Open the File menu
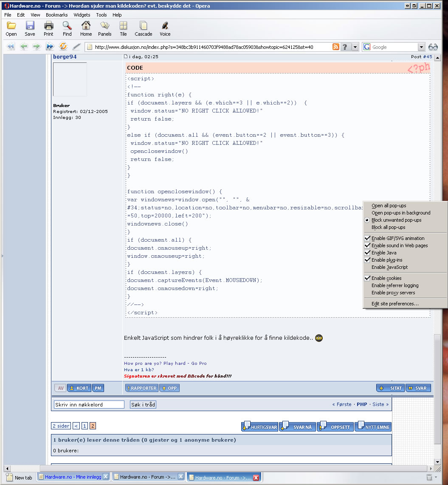This screenshot has height=485, width=448. click(x=8, y=15)
